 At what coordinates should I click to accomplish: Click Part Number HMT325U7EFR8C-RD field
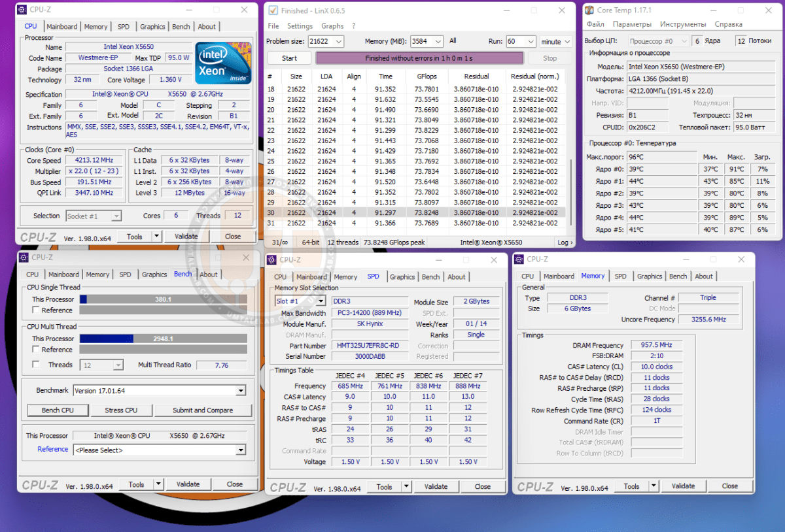pyautogui.click(x=370, y=346)
